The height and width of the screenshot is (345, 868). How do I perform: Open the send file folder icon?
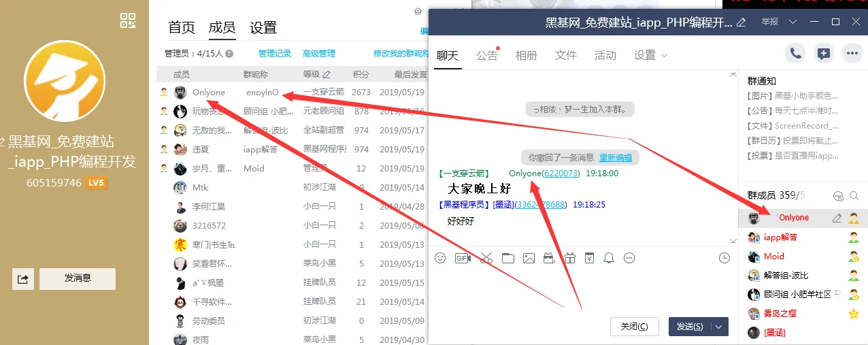pyautogui.click(x=507, y=258)
